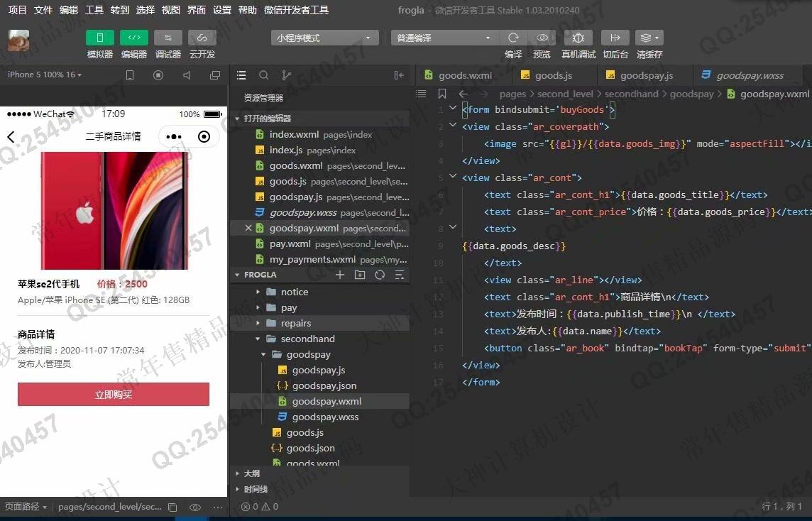Screen dimensions: 812x521
Task: Toggle the editor panel button
Action: pyautogui.click(x=134, y=38)
